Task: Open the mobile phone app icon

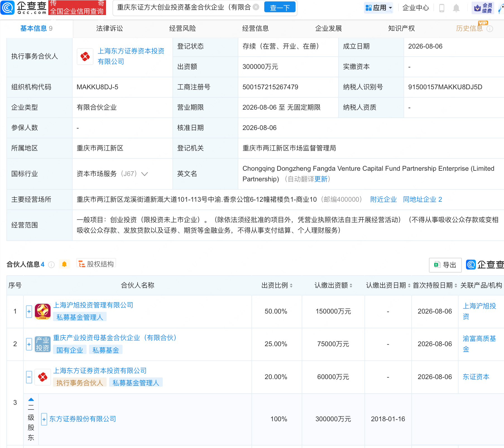Action: [x=441, y=8]
